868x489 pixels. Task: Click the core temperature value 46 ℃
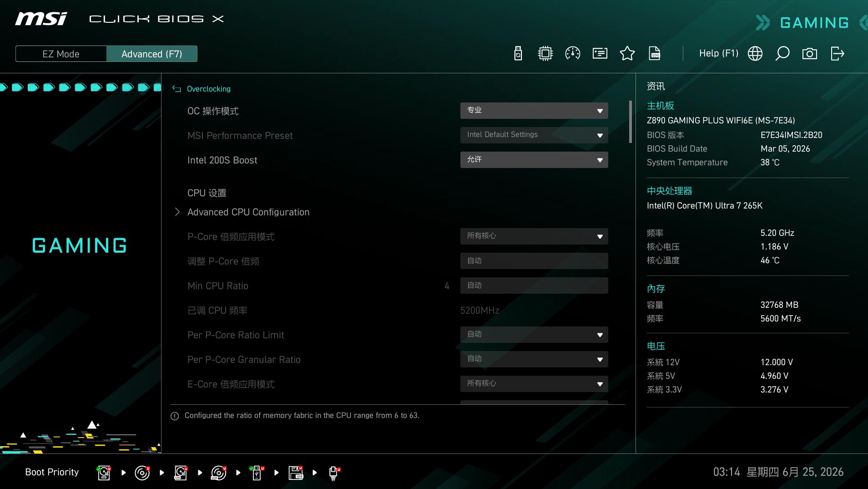click(x=770, y=260)
